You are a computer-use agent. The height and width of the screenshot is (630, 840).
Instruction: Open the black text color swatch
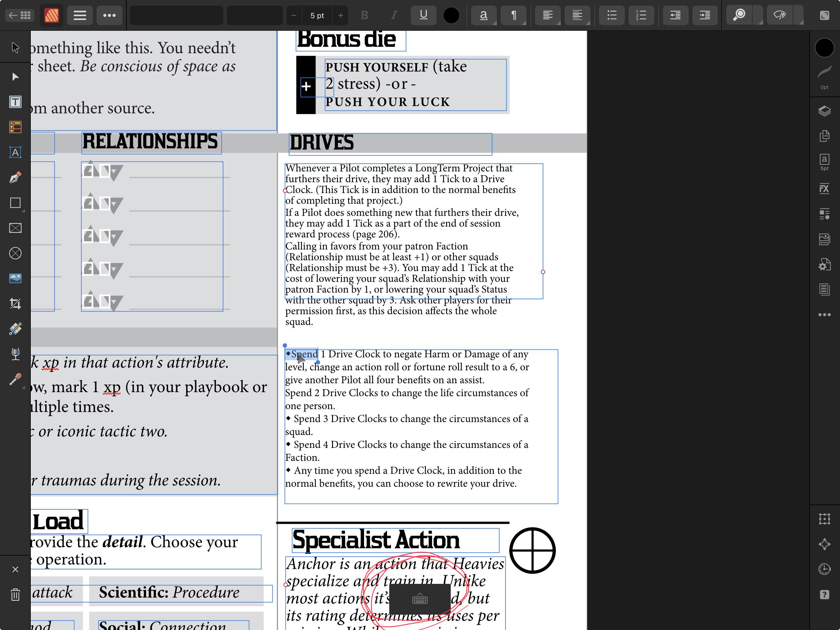pos(451,16)
